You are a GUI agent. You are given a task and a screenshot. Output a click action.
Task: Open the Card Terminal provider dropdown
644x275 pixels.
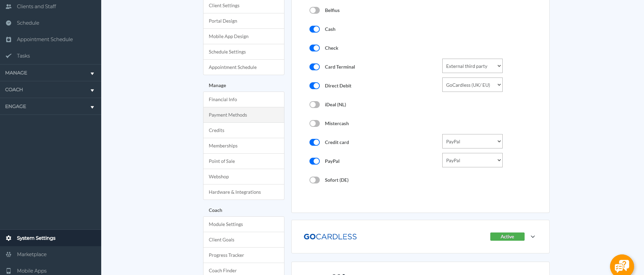click(x=472, y=66)
